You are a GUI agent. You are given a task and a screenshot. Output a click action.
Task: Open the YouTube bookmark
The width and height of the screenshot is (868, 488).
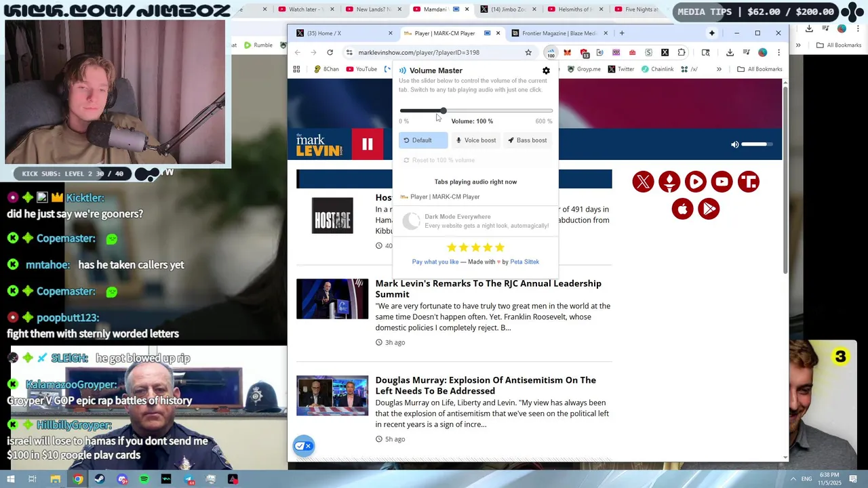click(361, 69)
